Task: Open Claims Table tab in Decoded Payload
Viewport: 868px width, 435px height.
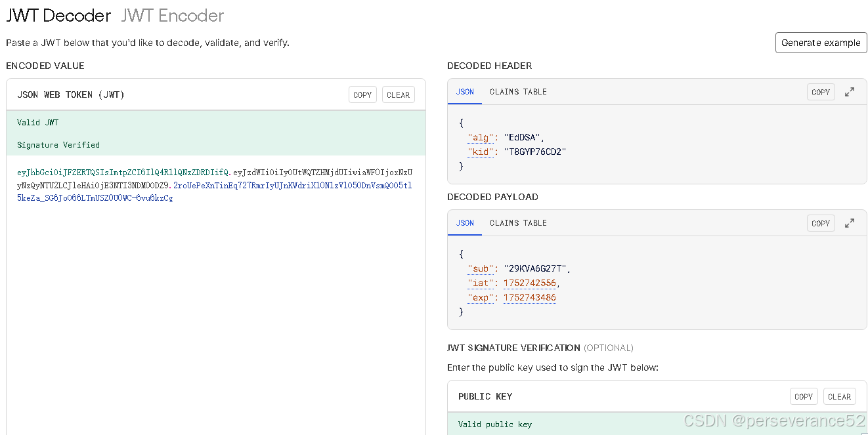Action: click(518, 223)
